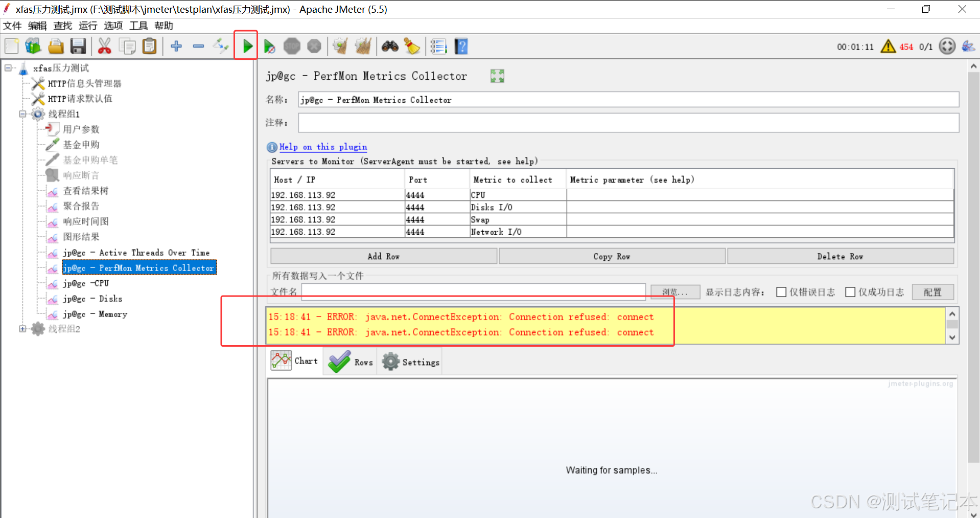Click the Cut scissors icon
This screenshot has height=518, width=980.
click(x=105, y=46)
